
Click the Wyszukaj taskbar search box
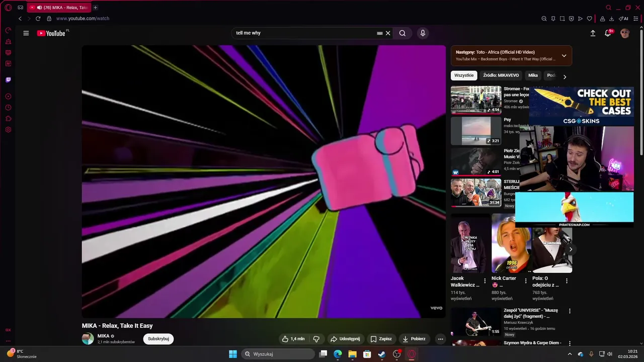pyautogui.click(x=278, y=354)
